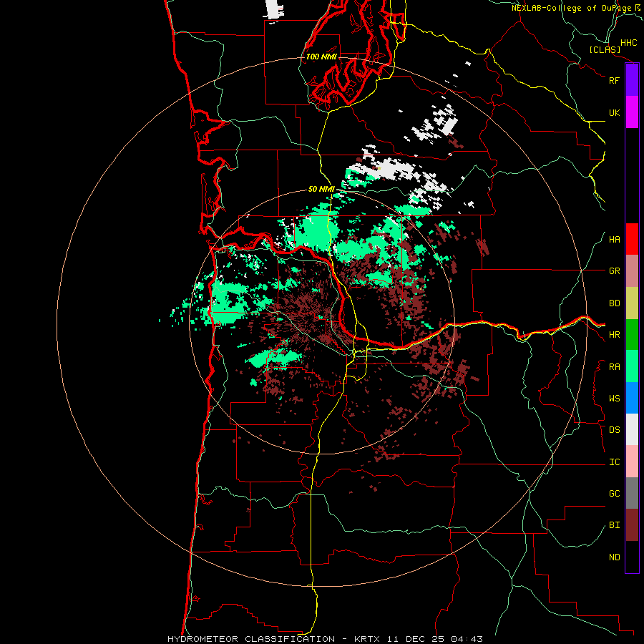This screenshot has height=644, width=644.
Task: Click the DS white legend swatch
Action: (632, 429)
